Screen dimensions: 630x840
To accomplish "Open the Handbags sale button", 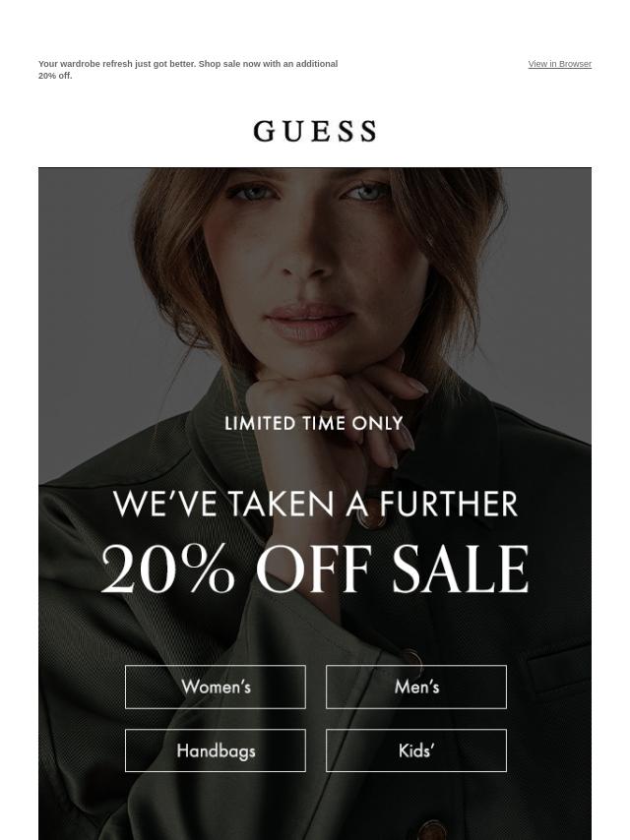I will pyautogui.click(x=216, y=750).
